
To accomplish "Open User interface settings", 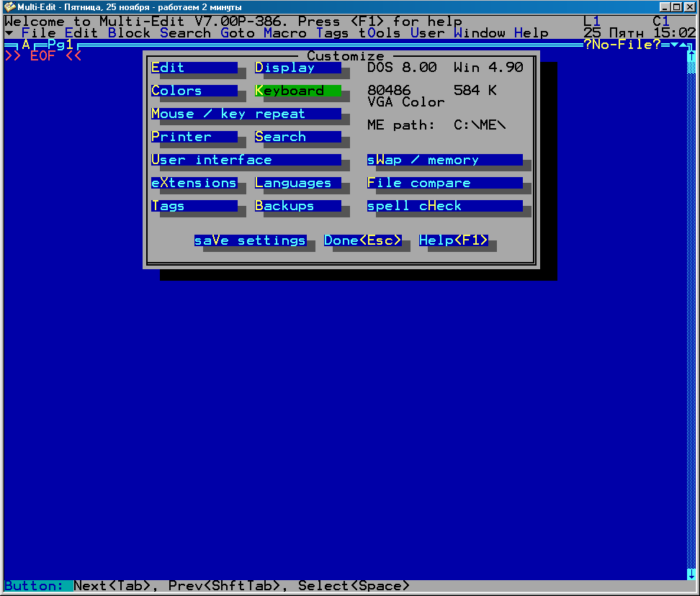I will (x=246, y=160).
